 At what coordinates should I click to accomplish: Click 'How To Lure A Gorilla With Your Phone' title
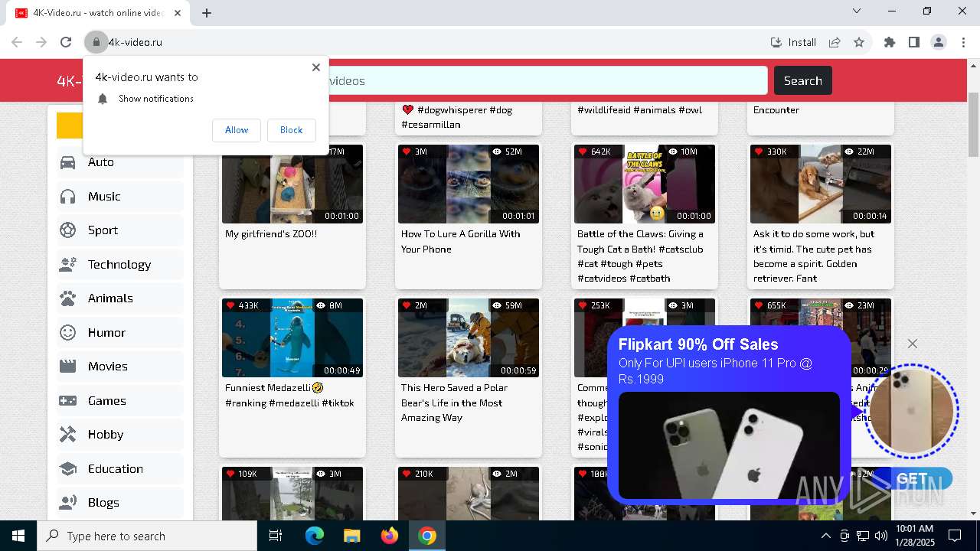460,242
